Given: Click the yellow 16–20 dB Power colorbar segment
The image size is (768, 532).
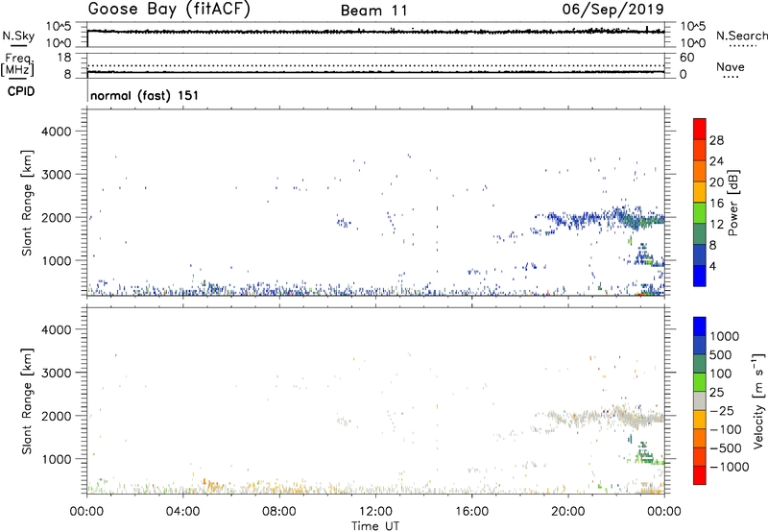Looking at the screenshot, I should tap(700, 192).
